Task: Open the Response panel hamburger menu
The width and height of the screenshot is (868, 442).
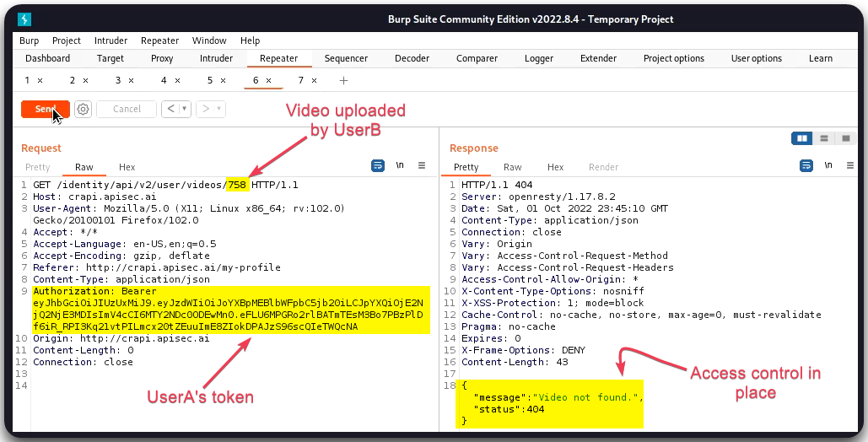Action: tap(848, 165)
